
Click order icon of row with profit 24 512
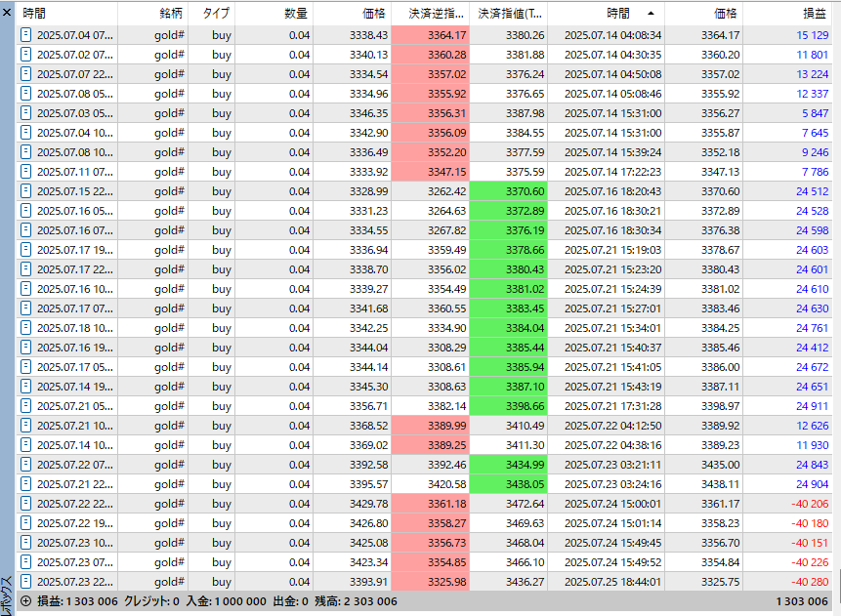point(25,191)
